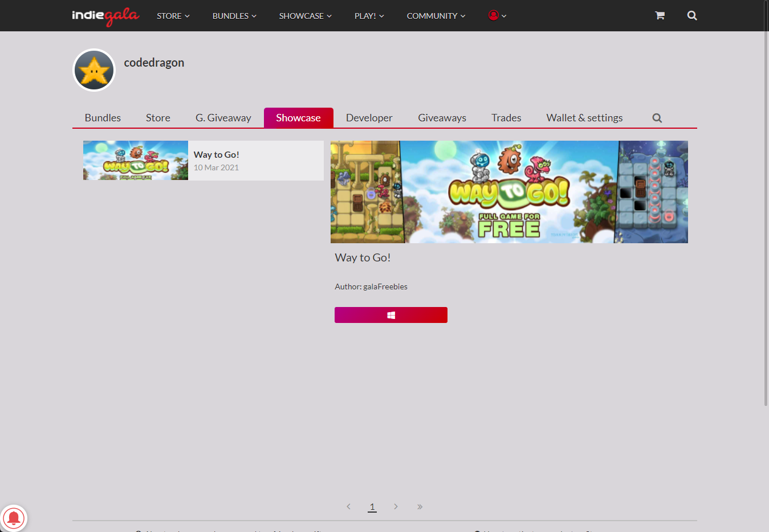Image resolution: width=769 pixels, height=532 pixels.
Task: Click the Way to Go! list entry title
Action: point(217,154)
